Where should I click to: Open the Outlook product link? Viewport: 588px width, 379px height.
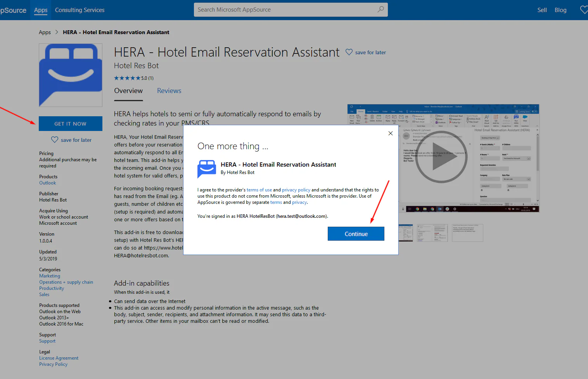pos(47,183)
